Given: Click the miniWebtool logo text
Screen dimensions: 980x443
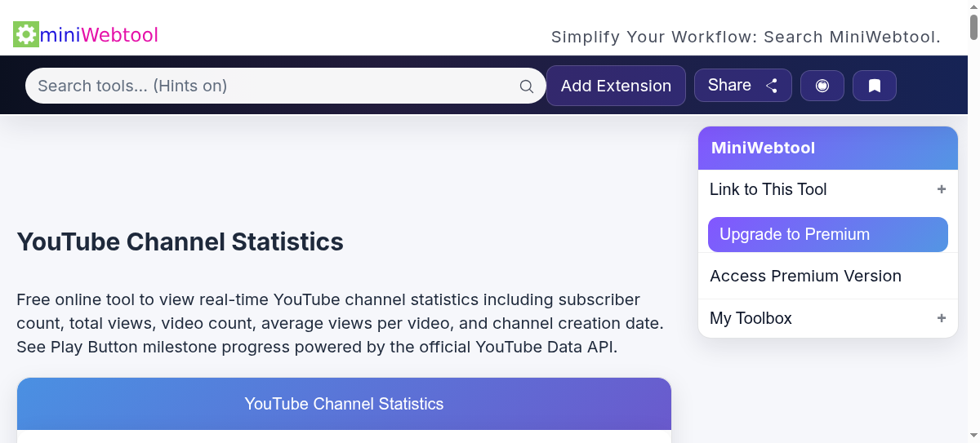Looking at the screenshot, I should tap(99, 35).
